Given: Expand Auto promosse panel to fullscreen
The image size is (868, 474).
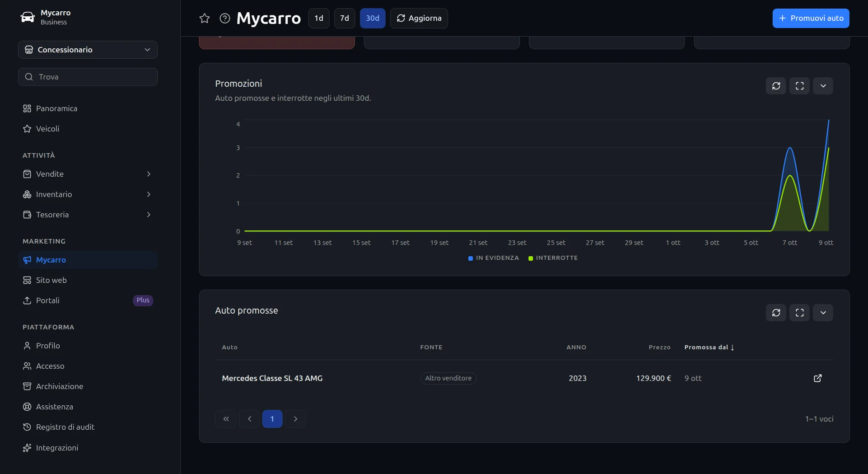Looking at the screenshot, I should point(799,313).
